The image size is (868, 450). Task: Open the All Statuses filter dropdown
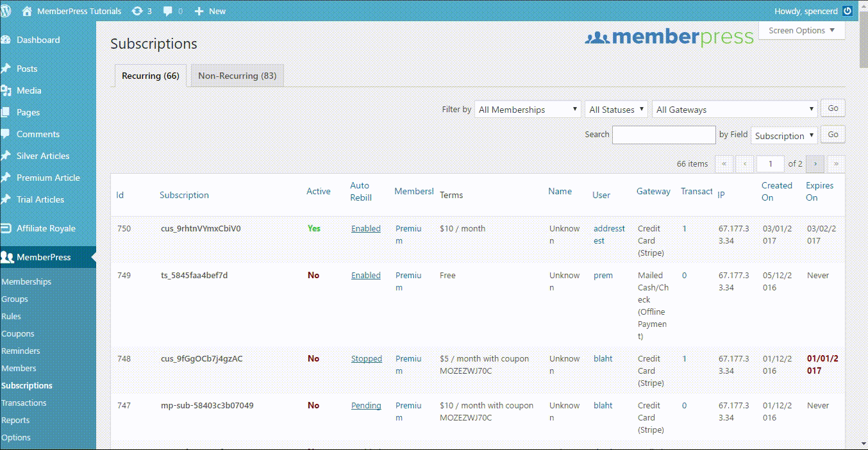616,110
